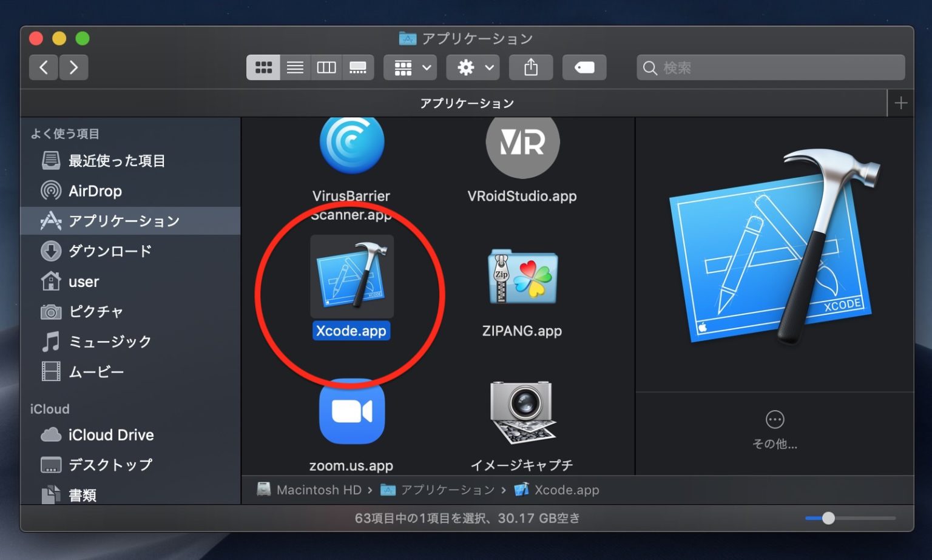Screen dimensions: 932x560
Task: Open VirusBarrier Scanner.app
Action: (x=351, y=144)
